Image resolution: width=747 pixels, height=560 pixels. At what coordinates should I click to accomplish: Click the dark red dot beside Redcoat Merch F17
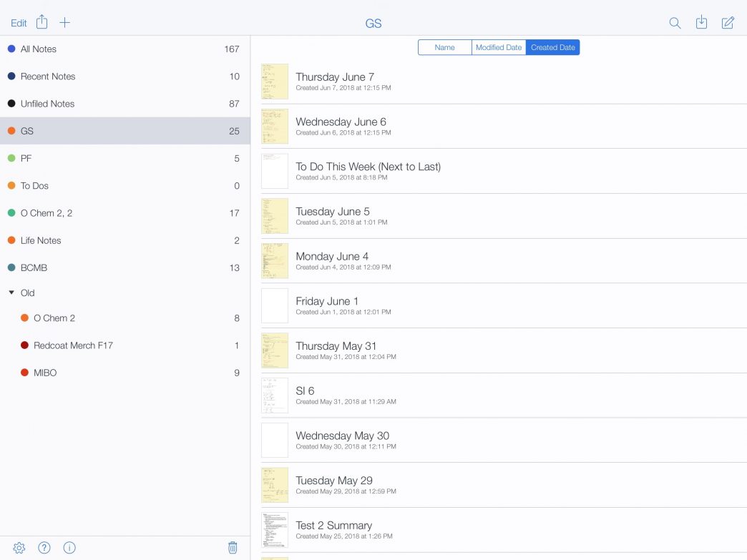click(x=25, y=345)
